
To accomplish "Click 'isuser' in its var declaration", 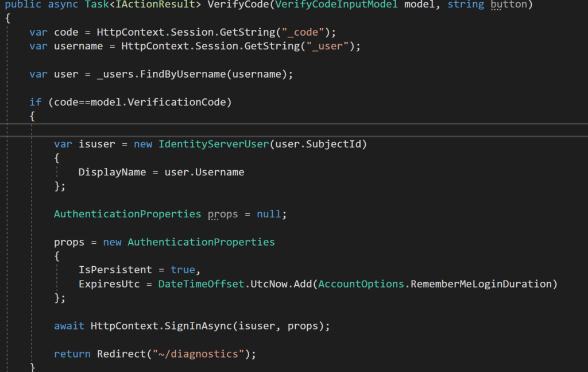I will 96,144.
